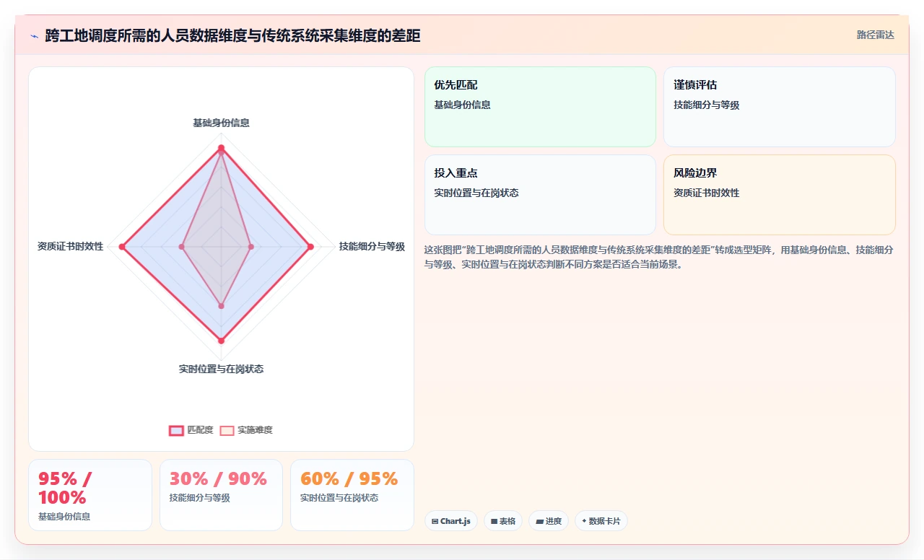924x560 pixels.
Task: Click the 匹配度 point on 资质证书时效性 axis
Action: (x=122, y=248)
